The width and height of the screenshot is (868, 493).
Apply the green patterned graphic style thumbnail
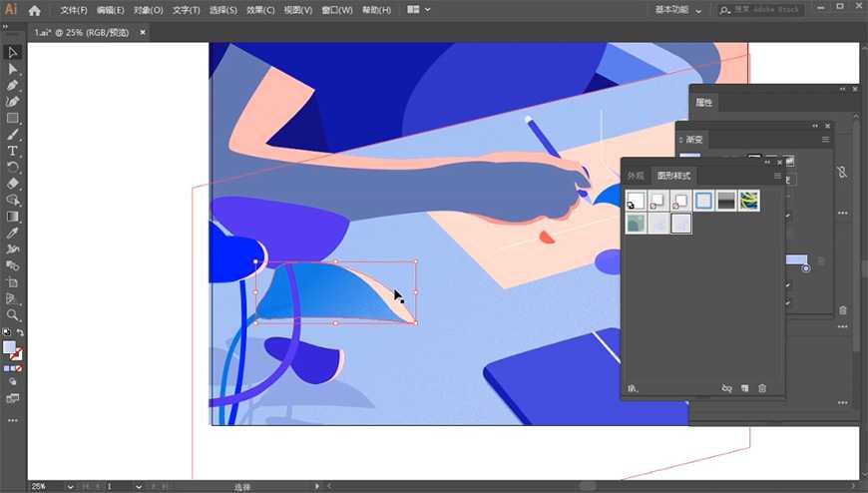[748, 201]
